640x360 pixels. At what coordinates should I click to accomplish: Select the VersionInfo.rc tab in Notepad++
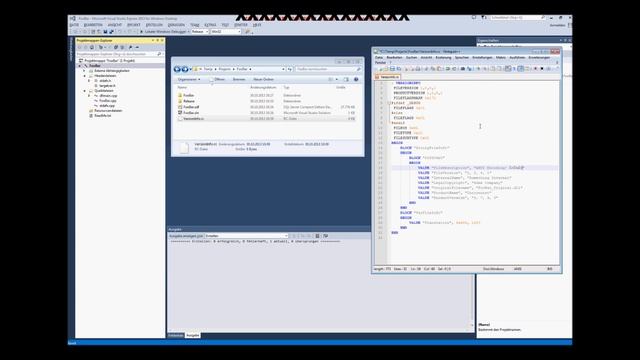[x=387, y=77]
